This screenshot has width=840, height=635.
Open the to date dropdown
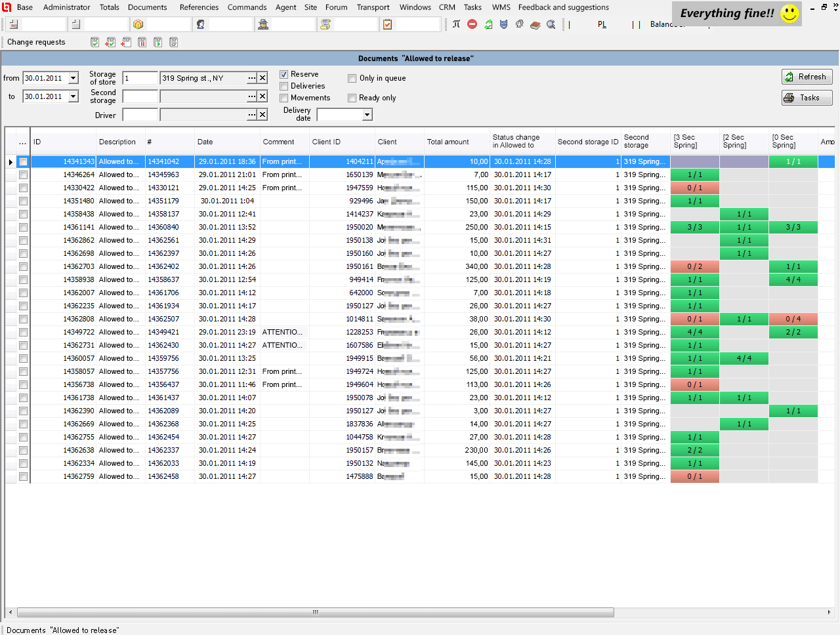[x=73, y=96]
